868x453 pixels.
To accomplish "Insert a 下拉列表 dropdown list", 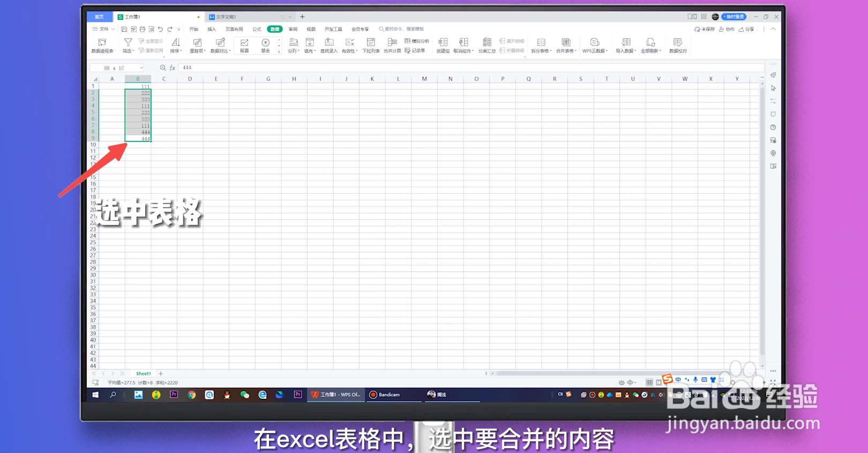I will (371, 46).
